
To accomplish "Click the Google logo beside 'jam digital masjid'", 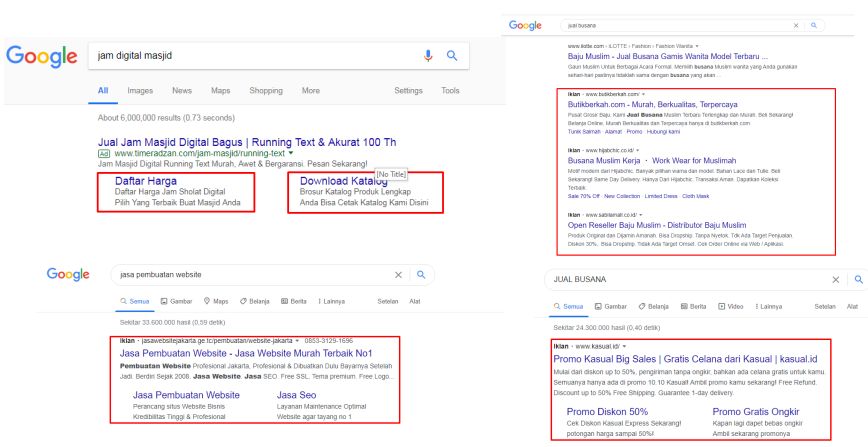I will [42, 56].
